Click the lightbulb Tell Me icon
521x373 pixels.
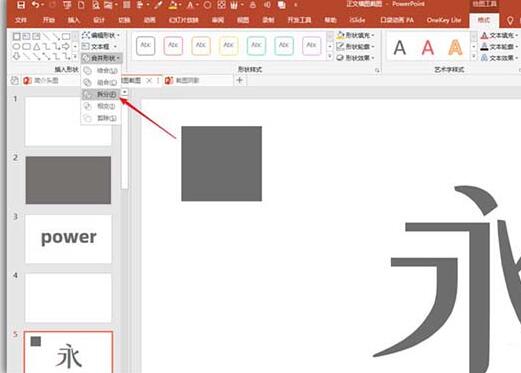pyautogui.click(x=510, y=21)
